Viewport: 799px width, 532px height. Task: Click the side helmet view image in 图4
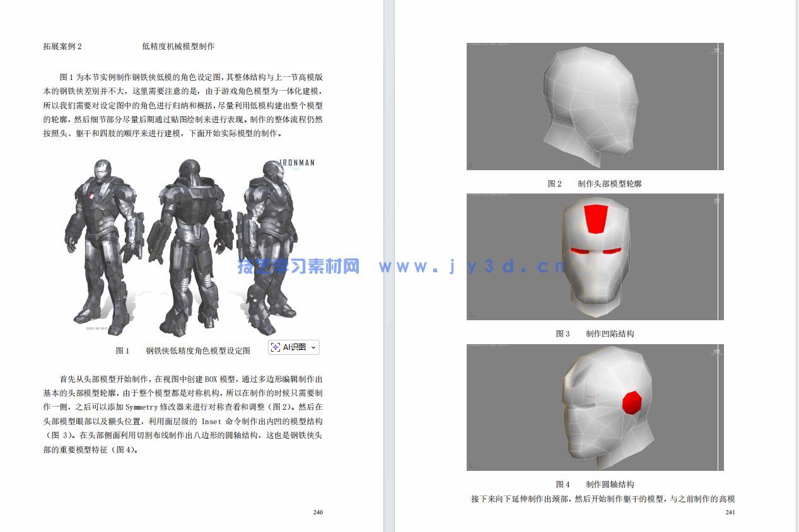point(594,407)
